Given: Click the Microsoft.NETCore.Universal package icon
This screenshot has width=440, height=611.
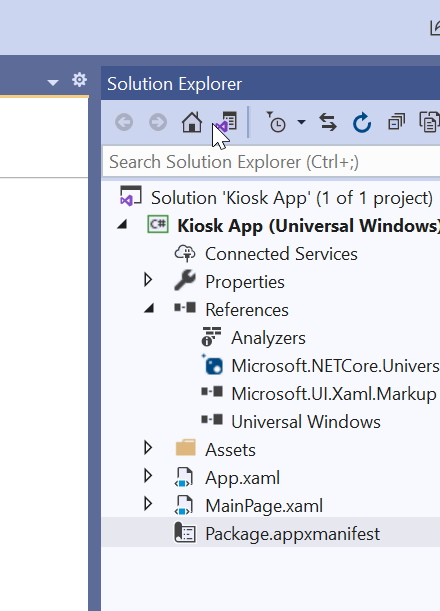Looking at the screenshot, I should 212,365.
